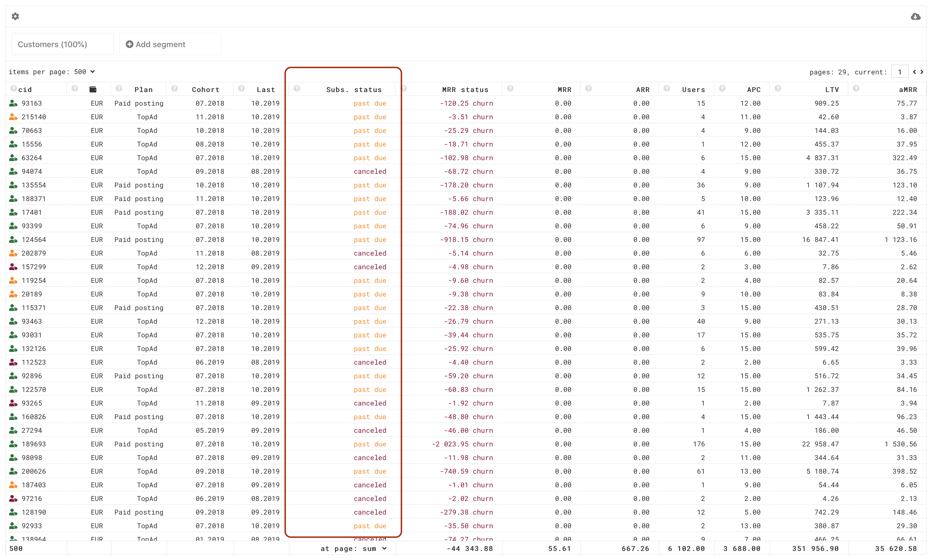Sort by the Cohort column header
Image resolution: width=931 pixels, height=560 pixels.
pyautogui.click(x=205, y=89)
